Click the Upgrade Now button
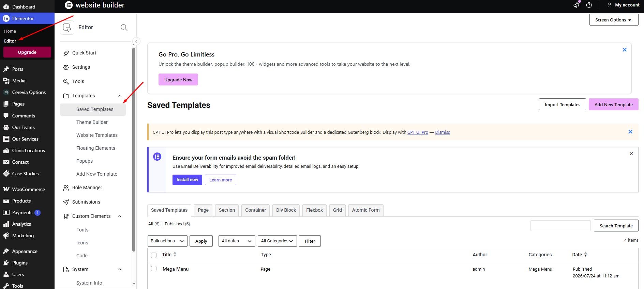 178,80
